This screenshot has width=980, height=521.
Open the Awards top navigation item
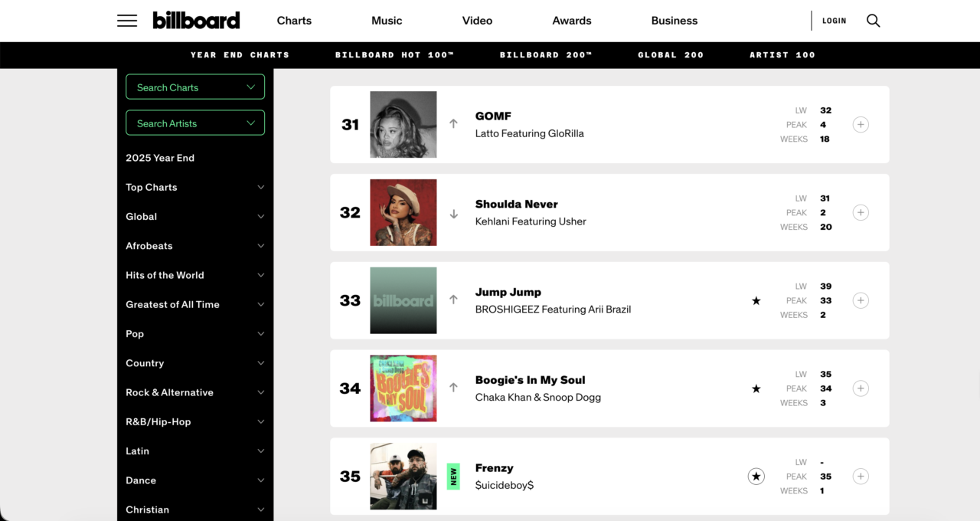572,21
